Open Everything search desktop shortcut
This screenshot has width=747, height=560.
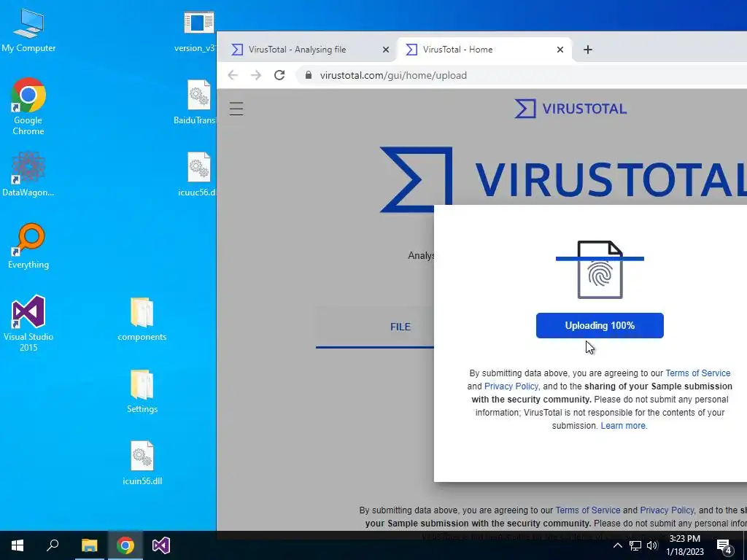28,246
